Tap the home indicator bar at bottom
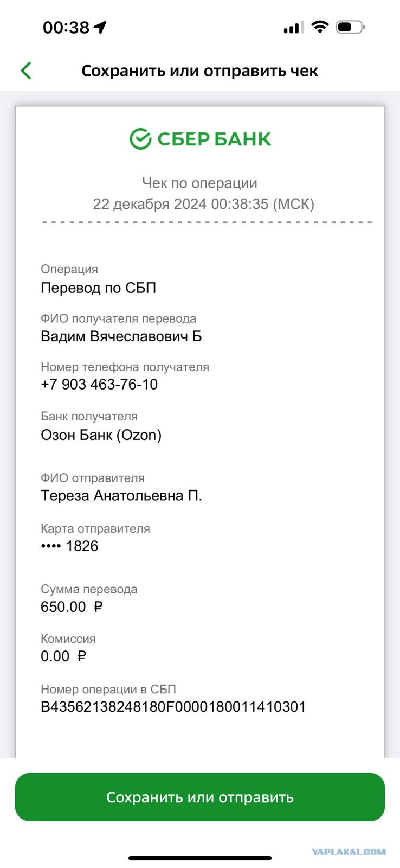 click(200, 858)
